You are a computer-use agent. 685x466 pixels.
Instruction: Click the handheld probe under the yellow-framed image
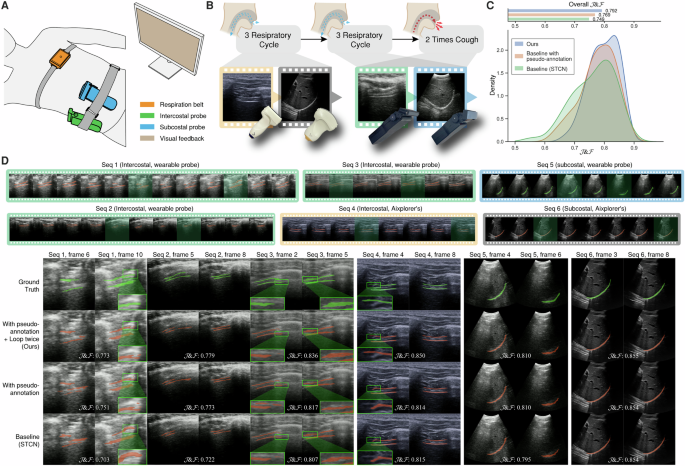pyautogui.click(x=263, y=125)
